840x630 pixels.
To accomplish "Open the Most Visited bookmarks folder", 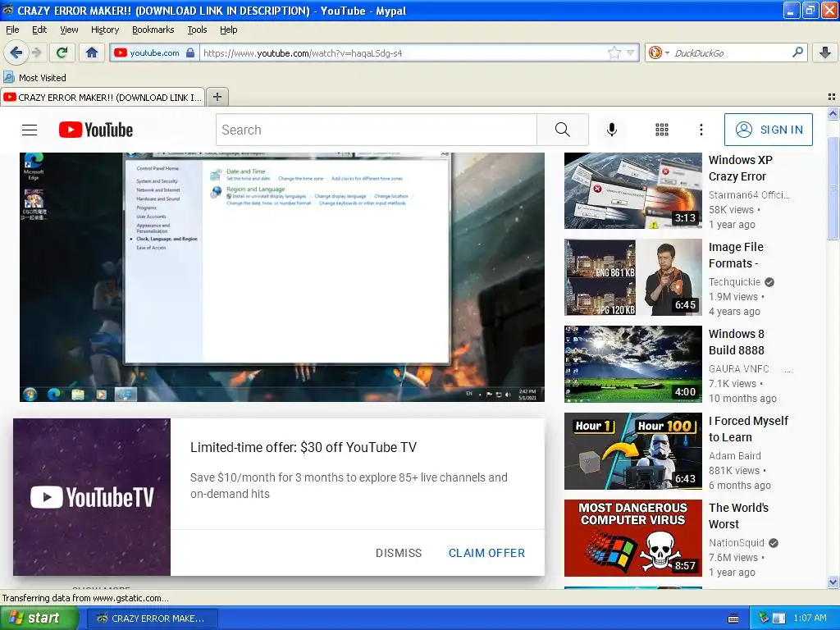I will [34, 78].
